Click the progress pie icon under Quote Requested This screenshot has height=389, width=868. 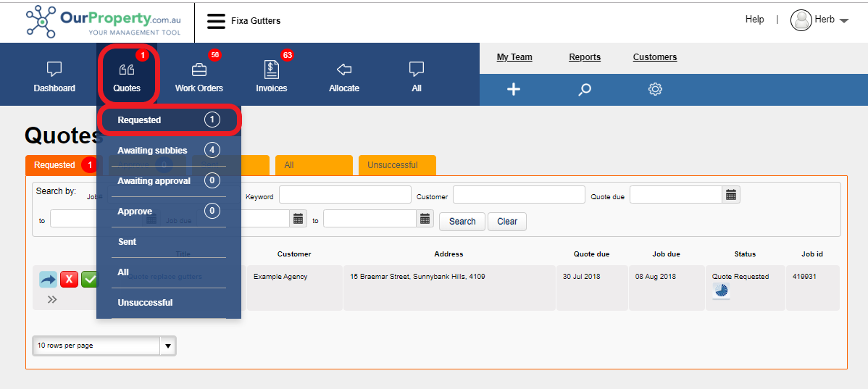(x=721, y=291)
